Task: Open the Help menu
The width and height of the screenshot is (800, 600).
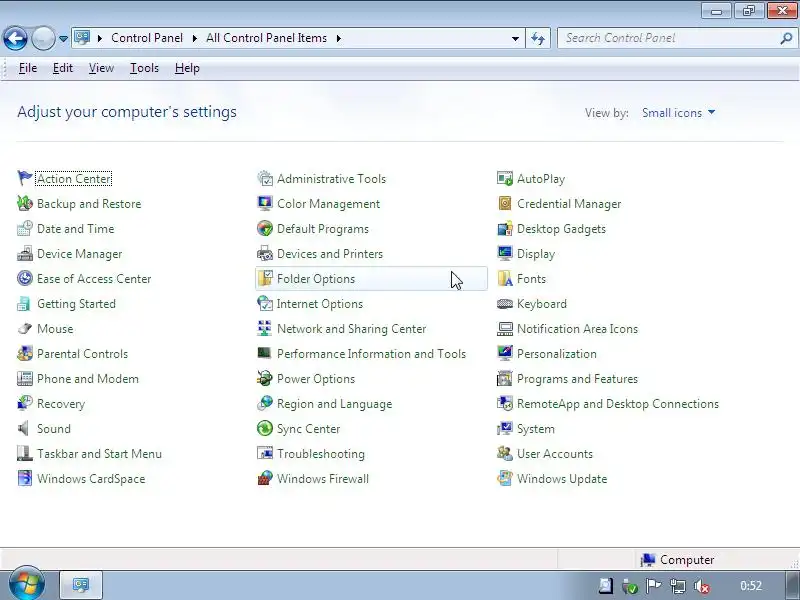Action: click(x=187, y=68)
